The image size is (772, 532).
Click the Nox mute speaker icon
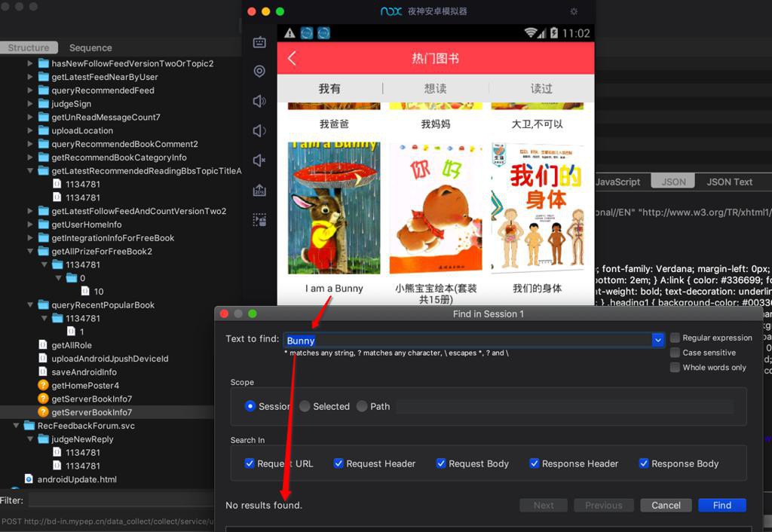click(259, 160)
